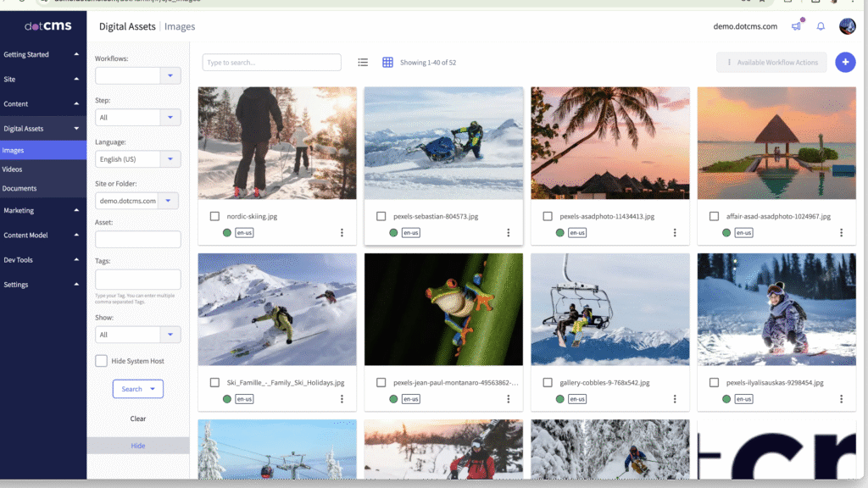Image resolution: width=868 pixels, height=488 pixels.
Task: Click the en-us badge on affair-asad-asadphoto-1024967.jpg
Action: coord(744,233)
